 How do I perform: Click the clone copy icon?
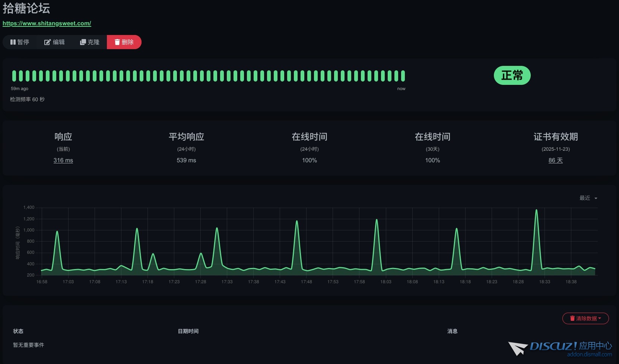pyautogui.click(x=83, y=42)
